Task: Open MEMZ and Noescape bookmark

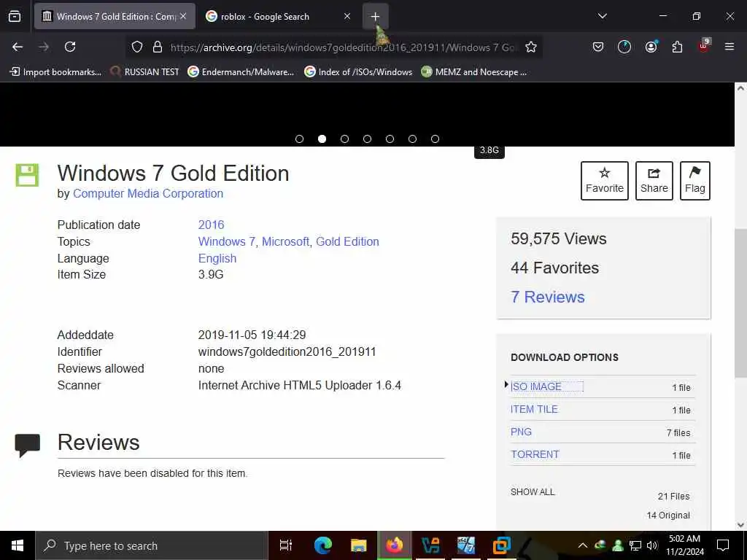Action: (x=474, y=72)
